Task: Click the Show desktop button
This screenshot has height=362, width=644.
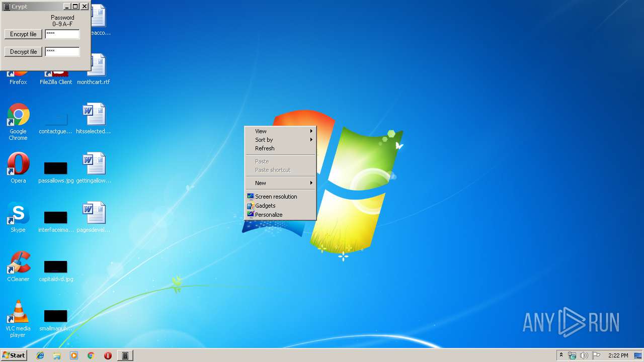Action: (638, 355)
